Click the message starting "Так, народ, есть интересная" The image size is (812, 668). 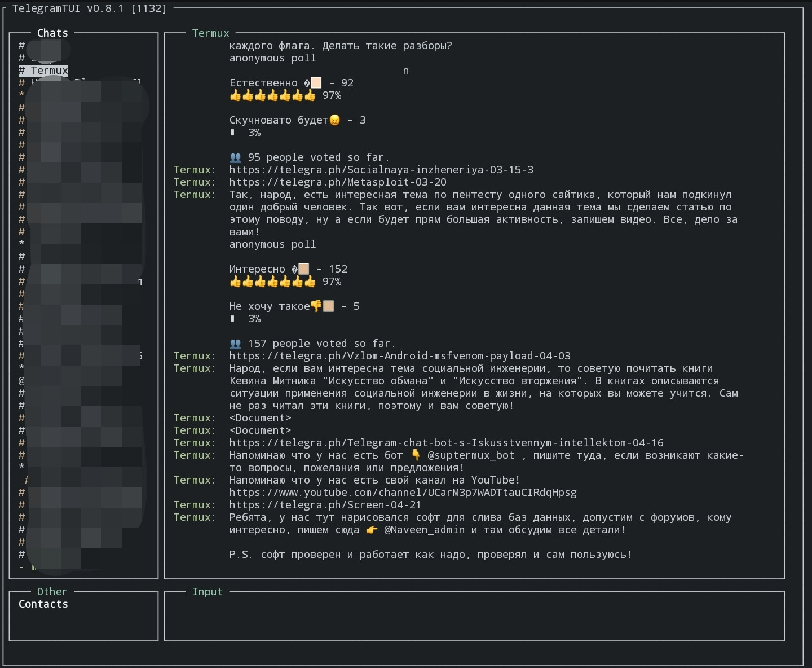(x=483, y=213)
